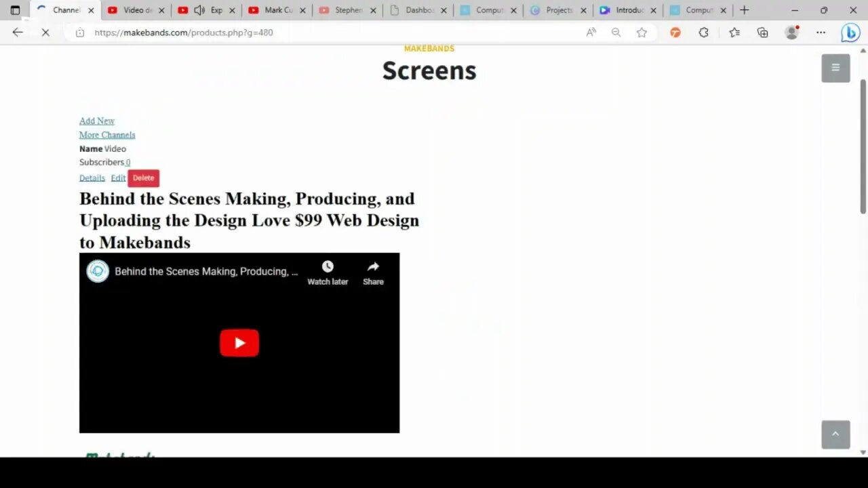Open the tab actions menu icon
The height and width of the screenshot is (488, 868).
click(x=15, y=10)
